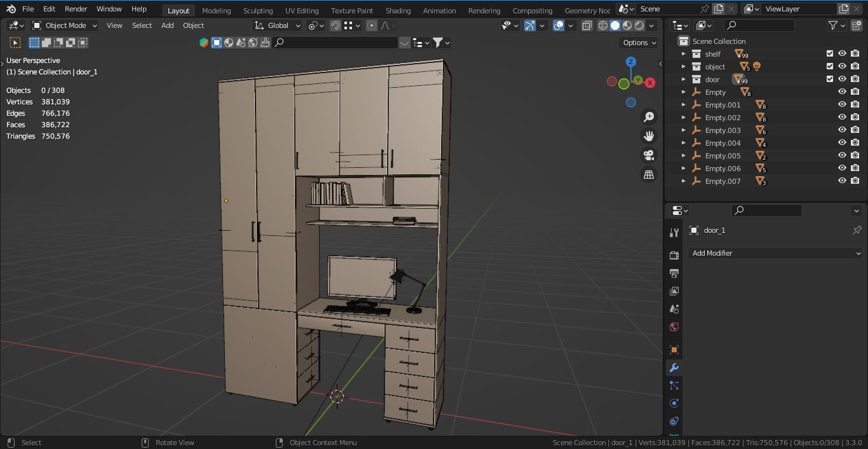Open the Render menu
This screenshot has width=868, height=449.
click(x=76, y=9)
